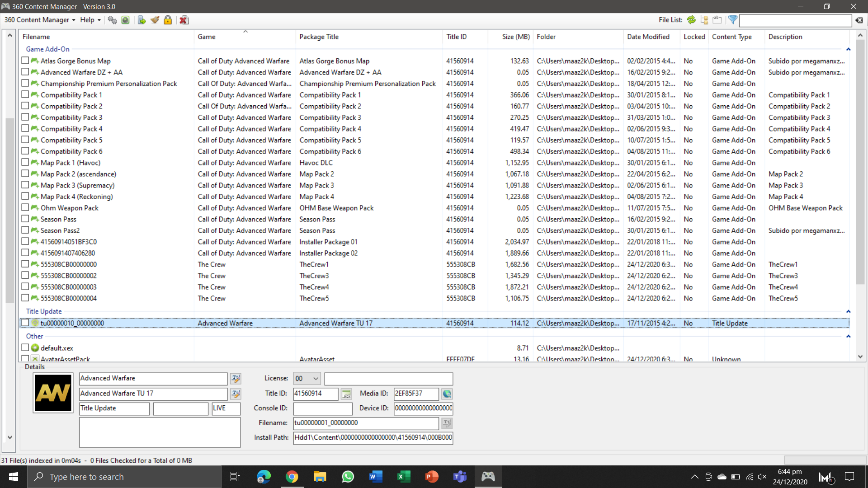The height and width of the screenshot is (488, 868).
Task: Check the default.xex checkbox
Action: pyautogui.click(x=25, y=347)
